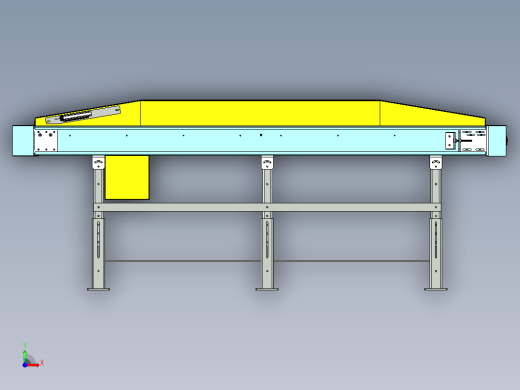Image resolution: width=520 pixels, height=390 pixels.
Task: Click the red X axis of the triad
Action: pos(34,365)
